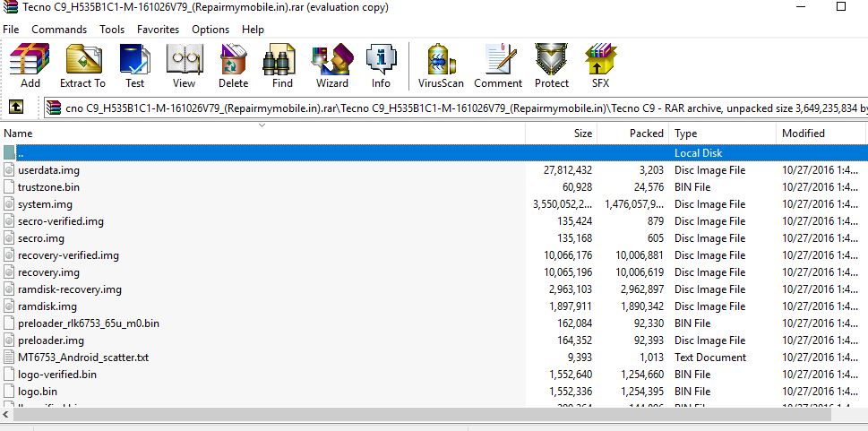Open the View tool icon

click(x=184, y=65)
